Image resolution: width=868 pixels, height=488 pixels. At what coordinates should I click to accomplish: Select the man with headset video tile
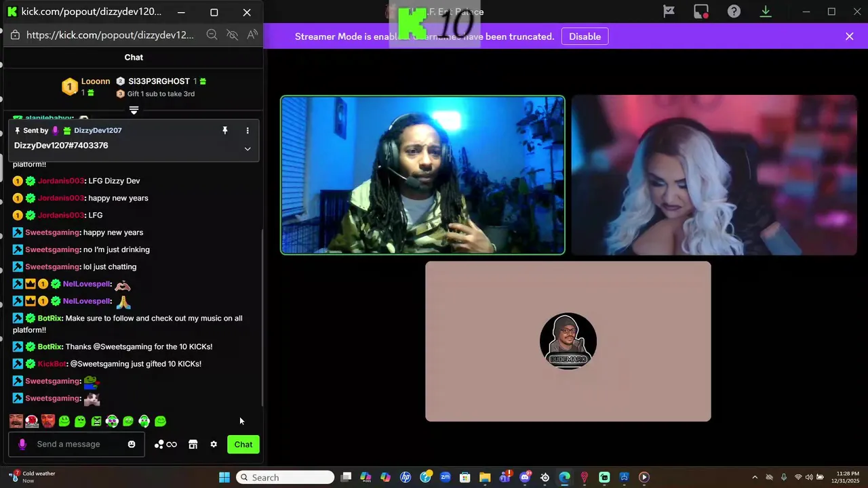coord(422,175)
